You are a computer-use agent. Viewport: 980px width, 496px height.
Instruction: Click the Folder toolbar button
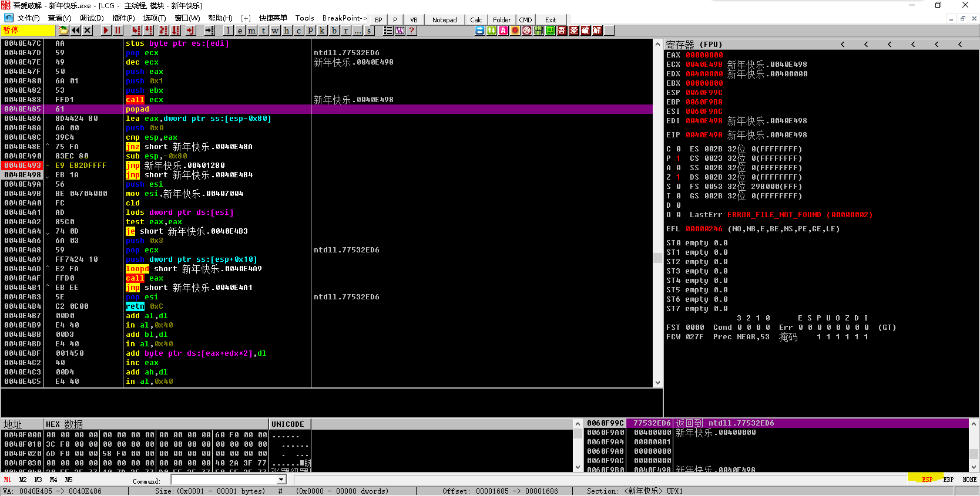pos(502,19)
